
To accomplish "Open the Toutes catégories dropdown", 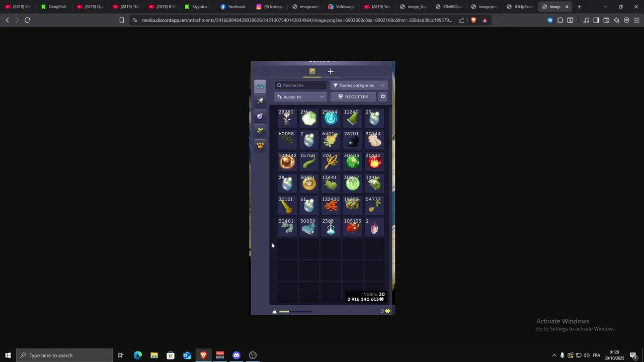I will tap(359, 85).
